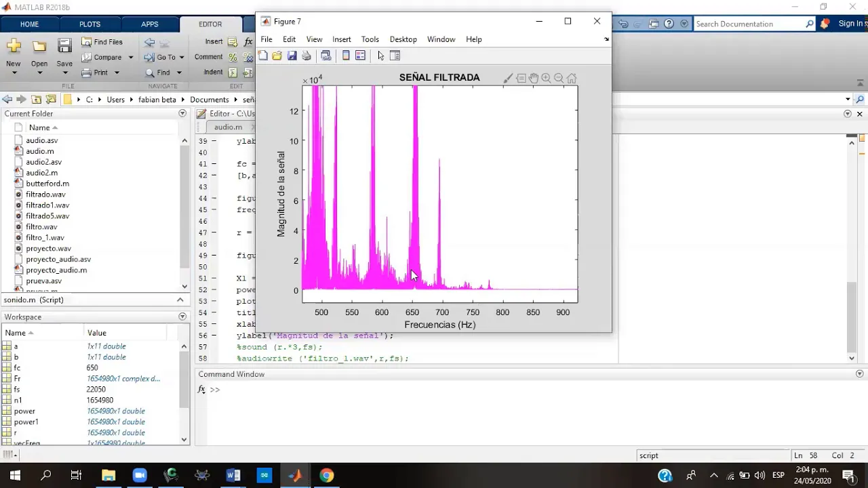The width and height of the screenshot is (868, 488).
Task: Expand the Find dropdown arrow
Action: [179, 73]
